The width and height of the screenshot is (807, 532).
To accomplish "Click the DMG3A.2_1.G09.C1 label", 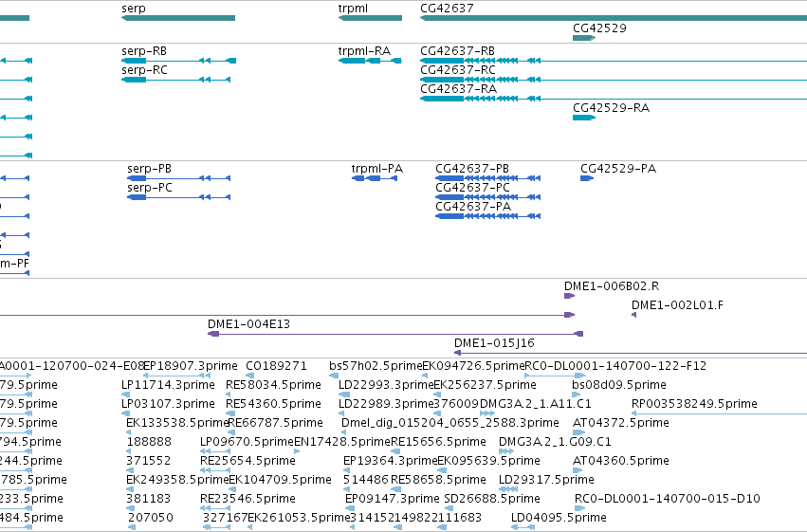I will tap(555, 442).
